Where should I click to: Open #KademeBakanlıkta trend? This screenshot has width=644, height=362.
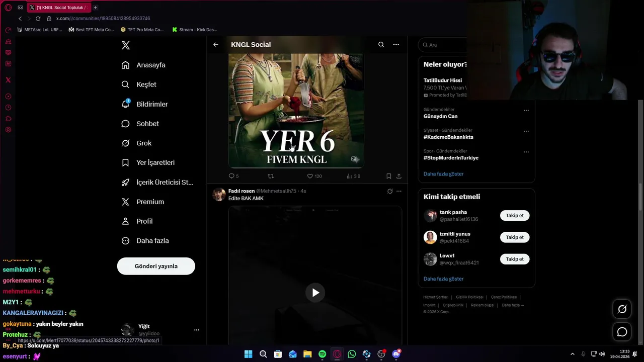pos(448,137)
